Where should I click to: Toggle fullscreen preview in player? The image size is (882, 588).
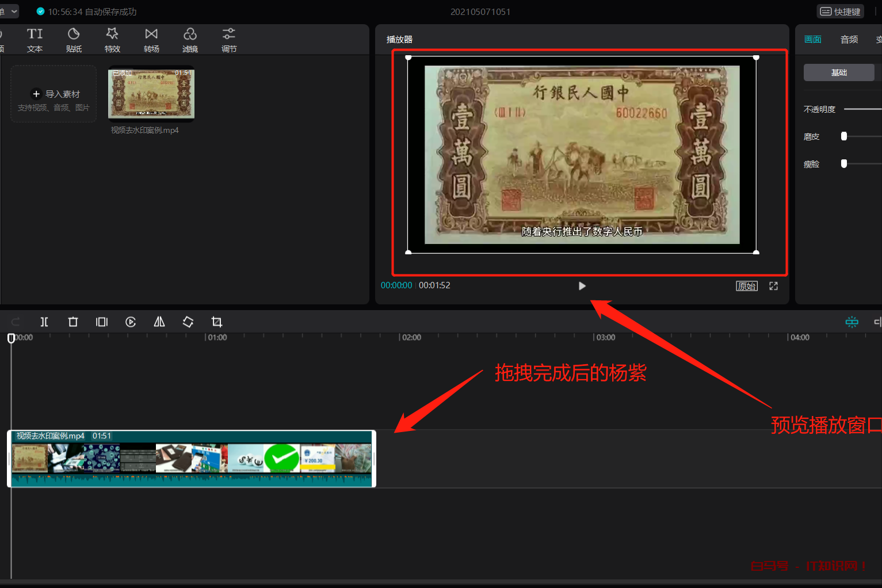coord(773,286)
